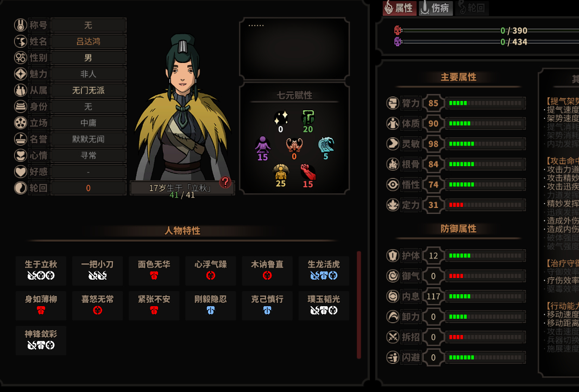579x392 pixels.
Task: Select the 神锋敛彩 trait card
Action: click(41, 340)
